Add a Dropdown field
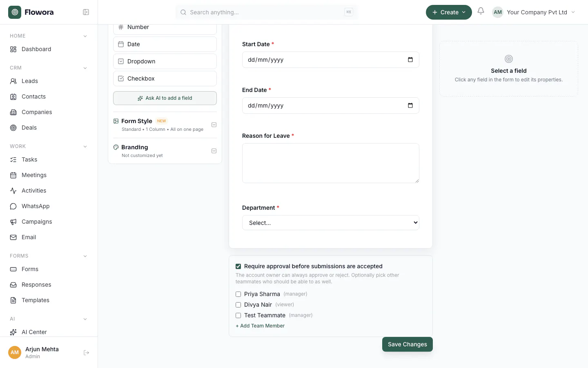588x368 pixels. 165,61
